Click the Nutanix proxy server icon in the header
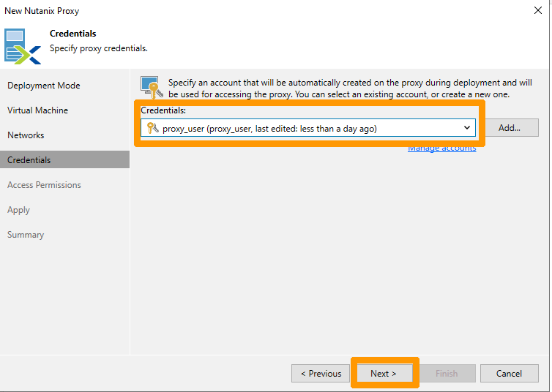This screenshot has height=392, width=552. pos(23,46)
